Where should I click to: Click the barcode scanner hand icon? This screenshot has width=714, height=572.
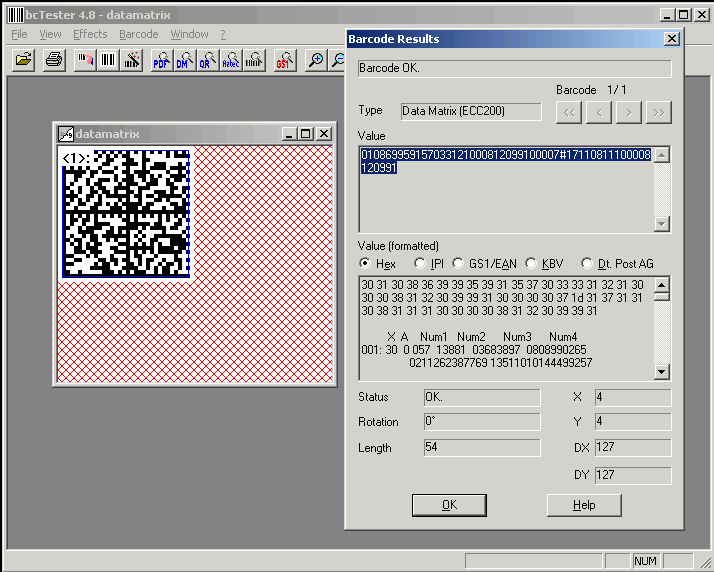pyautogui.click(x=85, y=60)
